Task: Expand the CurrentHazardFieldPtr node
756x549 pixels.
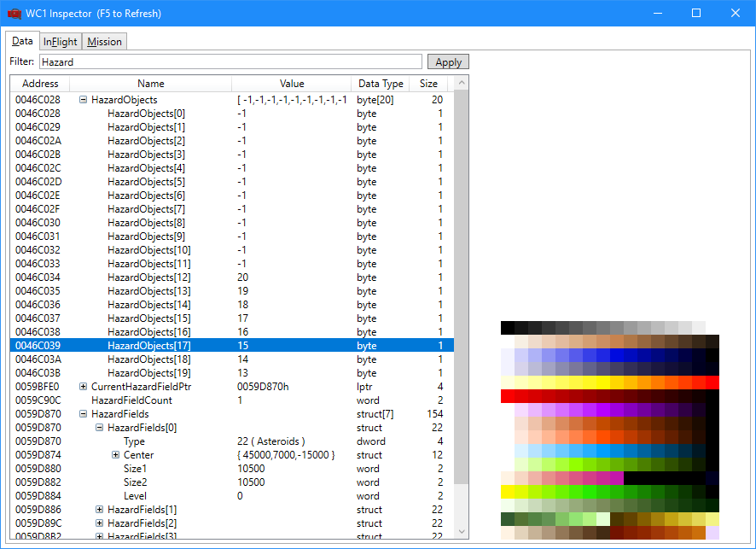Action: 84,387
